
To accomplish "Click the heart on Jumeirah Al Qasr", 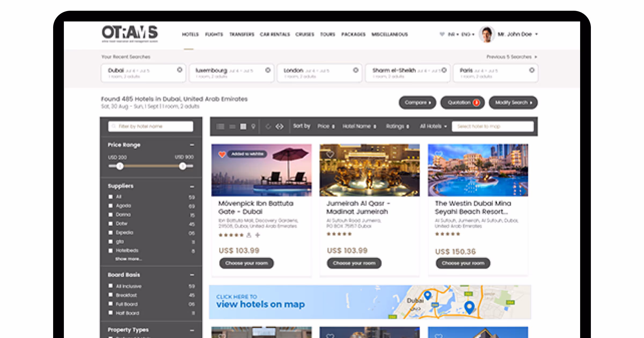I will pos(330,154).
